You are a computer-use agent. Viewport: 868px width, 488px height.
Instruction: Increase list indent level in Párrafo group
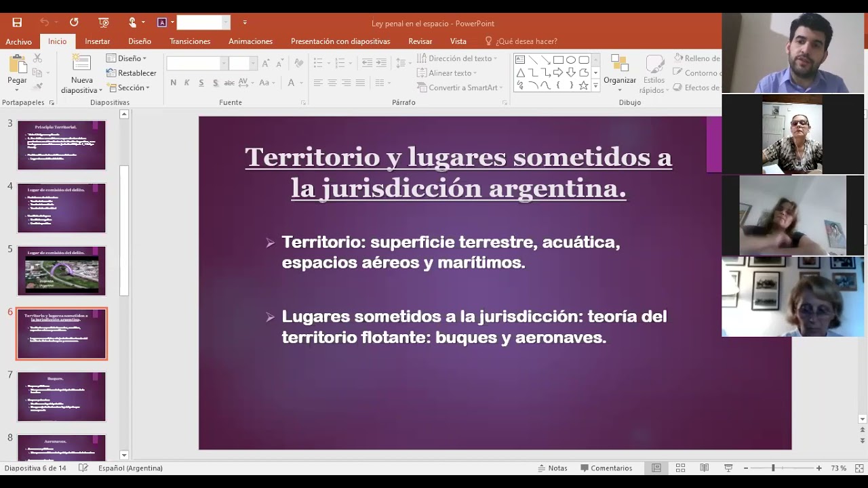click(381, 63)
